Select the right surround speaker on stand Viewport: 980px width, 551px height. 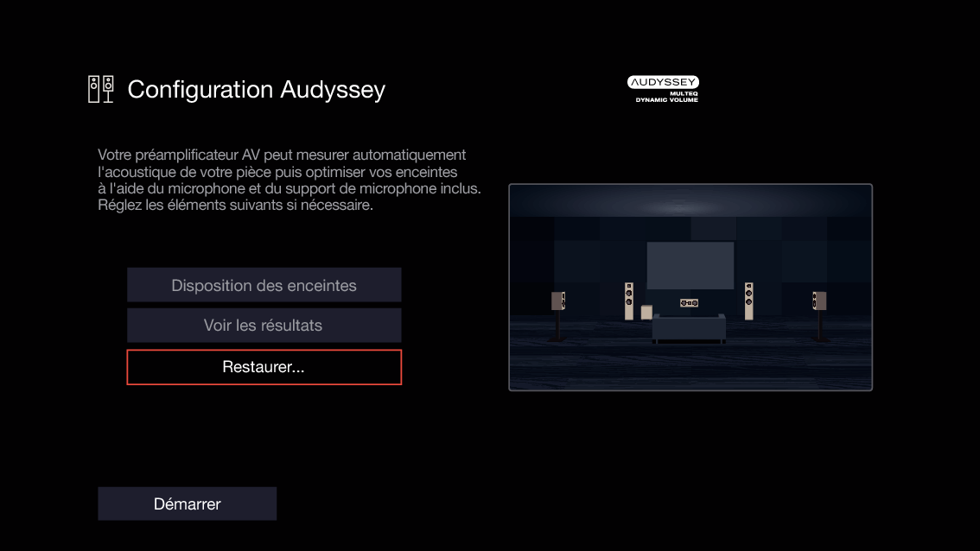(x=818, y=300)
